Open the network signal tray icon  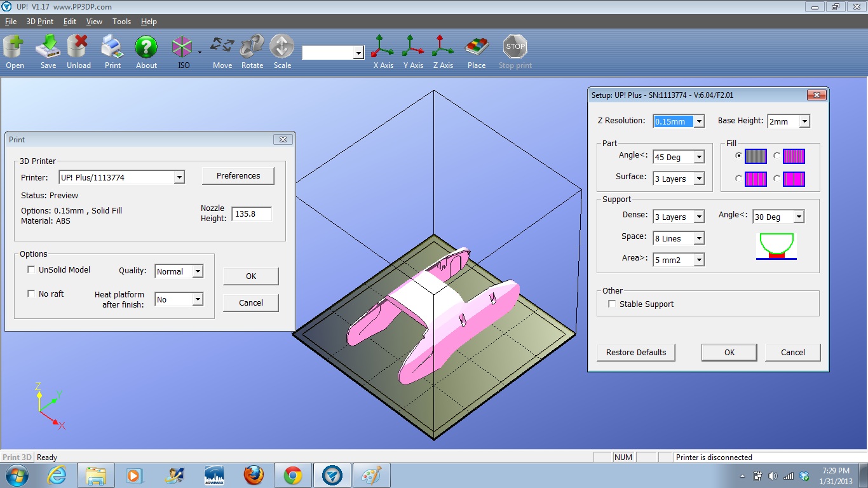[x=789, y=476]
